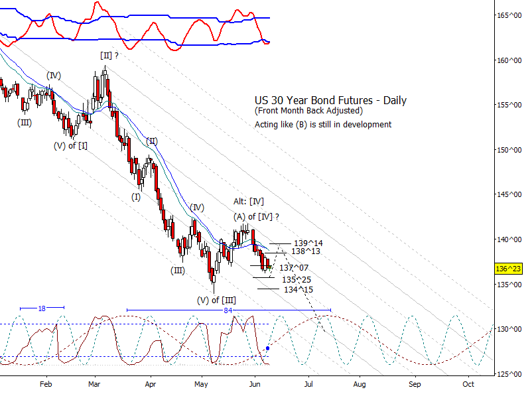This screenshot has width=532, height=400.
Task: Click the (IV) label near February
Action: (x=54, y=76)
